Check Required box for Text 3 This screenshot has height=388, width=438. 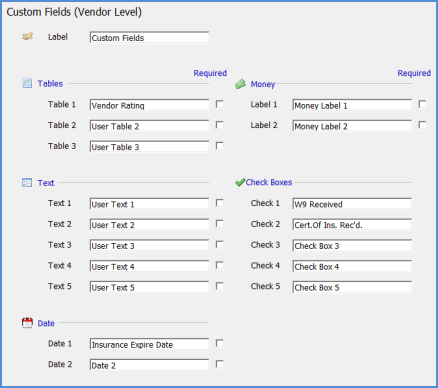point(219,244)
